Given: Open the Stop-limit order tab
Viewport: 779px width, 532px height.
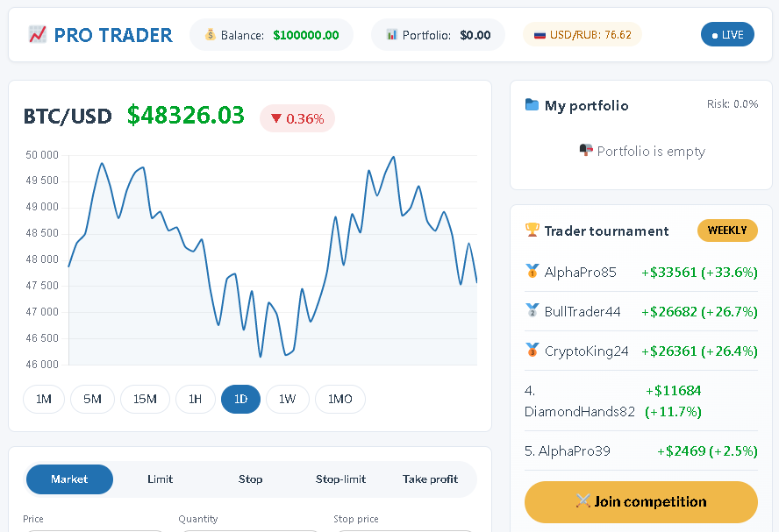Looking at the screenshot, I should [340, 479].
